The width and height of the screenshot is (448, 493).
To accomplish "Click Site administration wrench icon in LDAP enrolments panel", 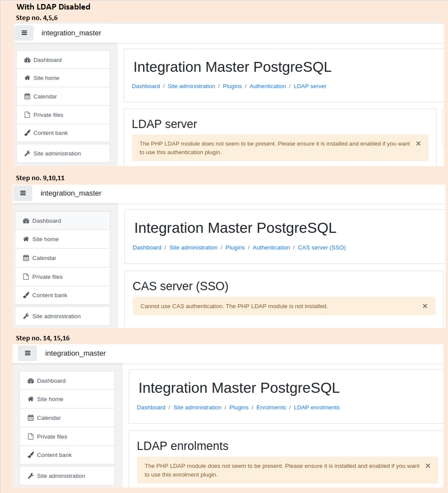I will (31, 475).
